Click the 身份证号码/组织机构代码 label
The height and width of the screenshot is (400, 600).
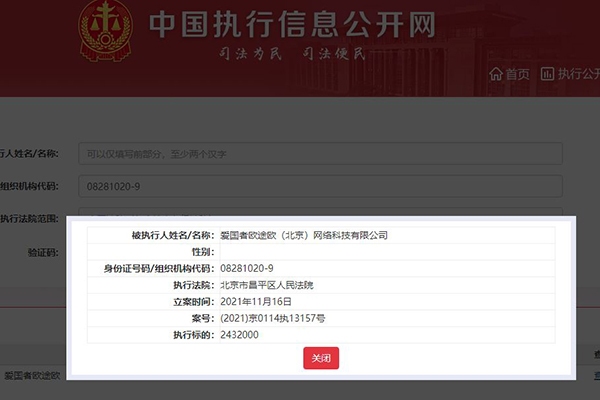159,268
